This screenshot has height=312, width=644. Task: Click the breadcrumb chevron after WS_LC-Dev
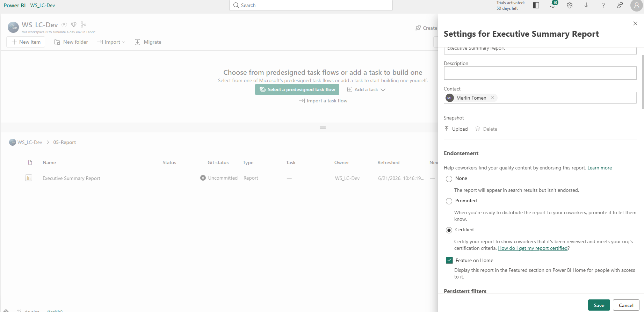(48, 143)
